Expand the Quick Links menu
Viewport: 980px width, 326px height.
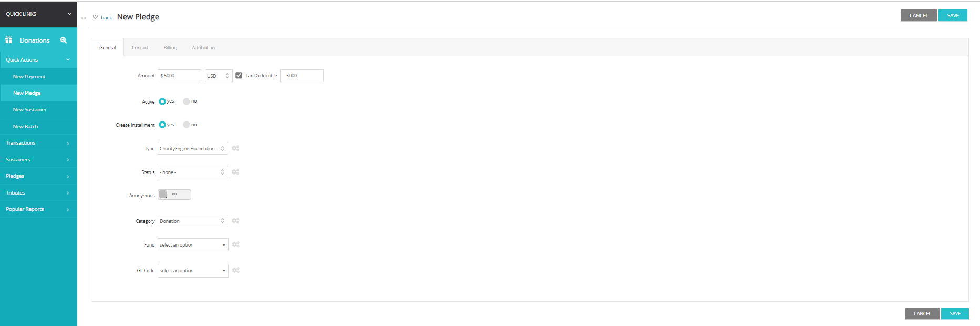click(x=38, y=14)
